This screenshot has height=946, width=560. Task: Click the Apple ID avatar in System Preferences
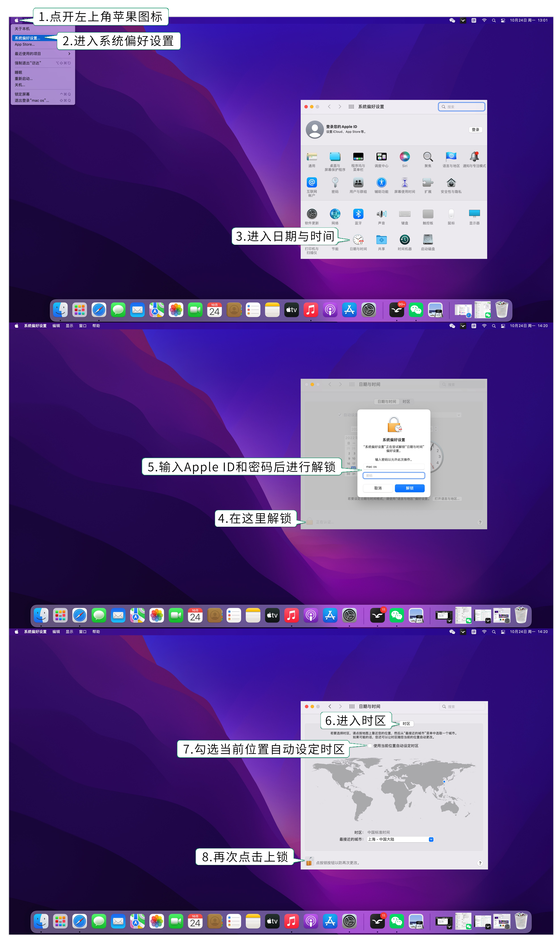coord(315,129)
